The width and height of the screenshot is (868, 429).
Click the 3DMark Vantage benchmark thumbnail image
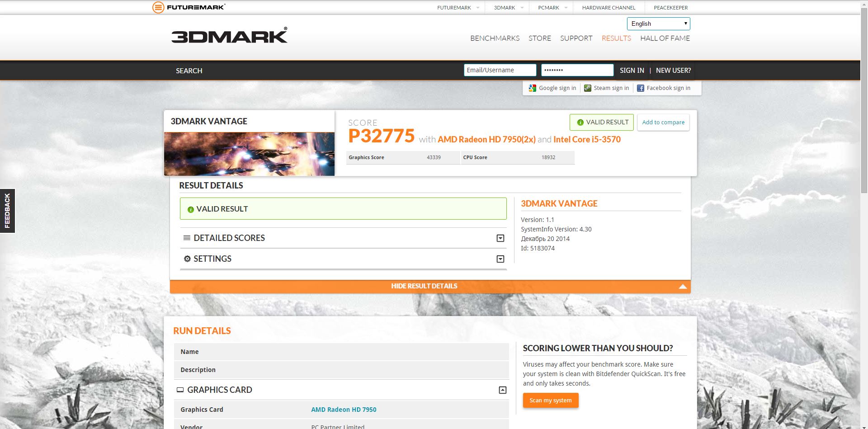(249, 154)
